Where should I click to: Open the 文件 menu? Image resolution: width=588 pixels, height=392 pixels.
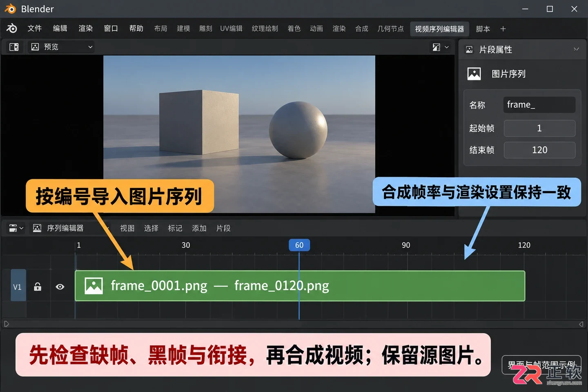(x=35, y=28)
